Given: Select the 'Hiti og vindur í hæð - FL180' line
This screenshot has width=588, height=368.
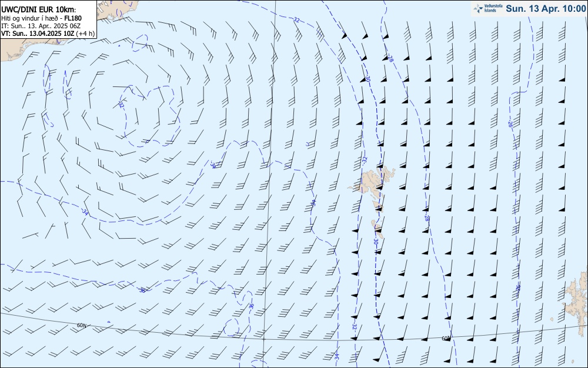Looking at the screenshot, I should [x=42, y=18].
